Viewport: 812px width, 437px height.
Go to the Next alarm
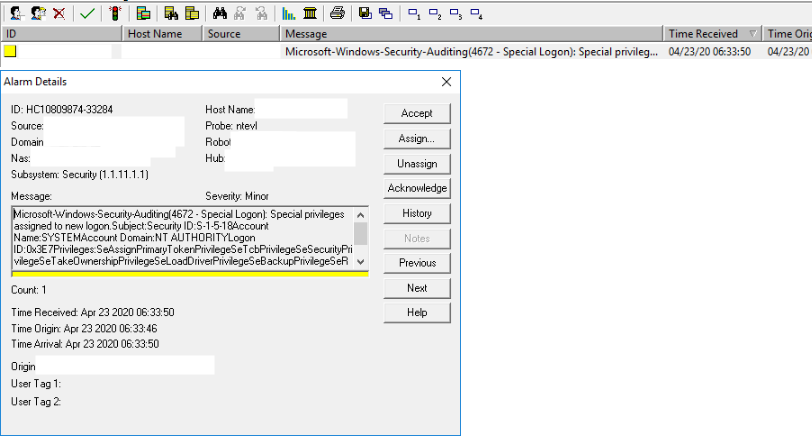coord(417,288)
